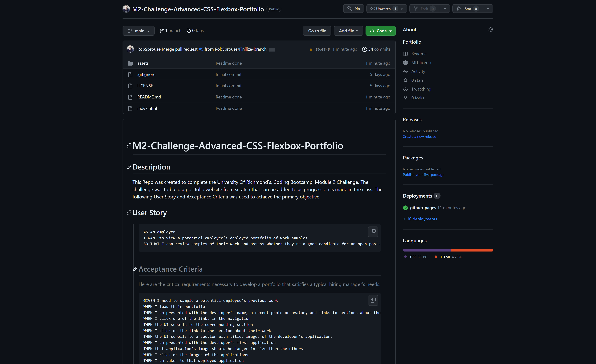View the 1 branch link
Screen dimensions: 596x364
coord(170,31)
